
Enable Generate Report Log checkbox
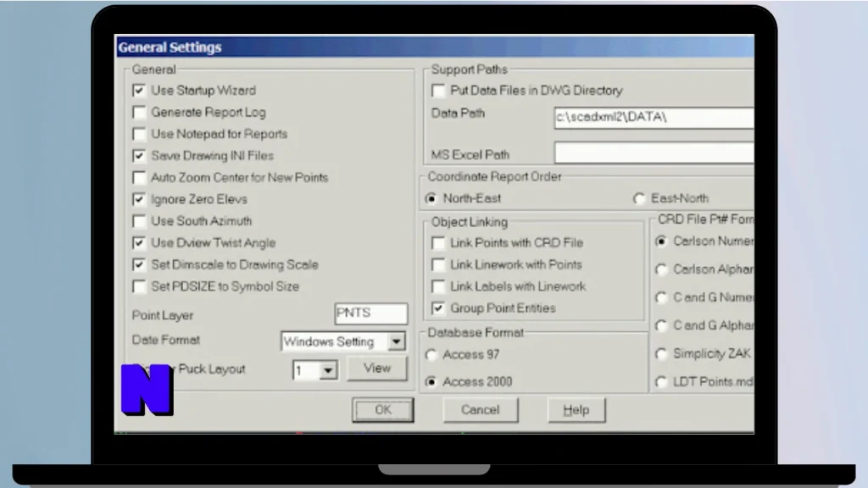coord(139,113)
